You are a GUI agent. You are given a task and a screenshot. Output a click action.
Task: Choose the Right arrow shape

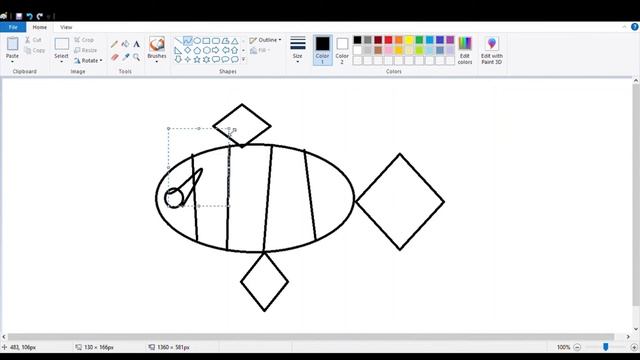point(216,50)
